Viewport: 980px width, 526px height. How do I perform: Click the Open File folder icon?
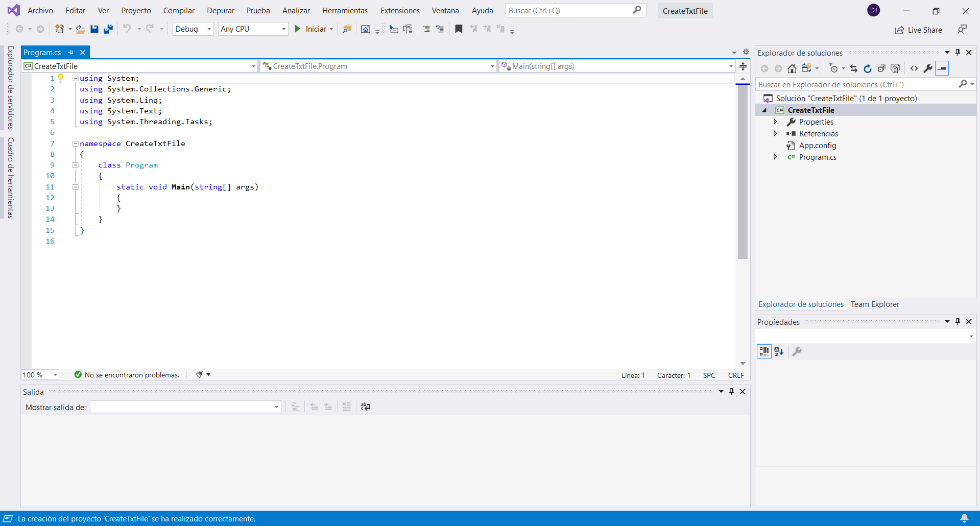[80, 29]
